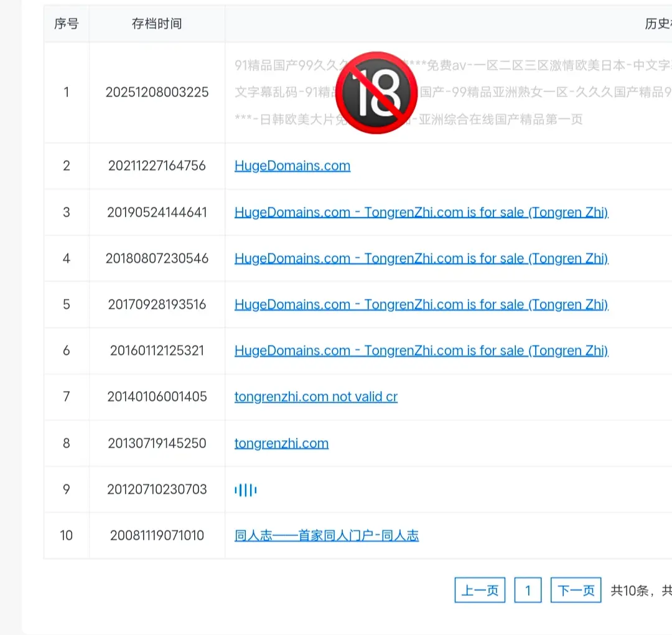
Task: Open the 20180807230546 archived HugeDomains TongrenZhi link
Action: click(x=421, y=258)
